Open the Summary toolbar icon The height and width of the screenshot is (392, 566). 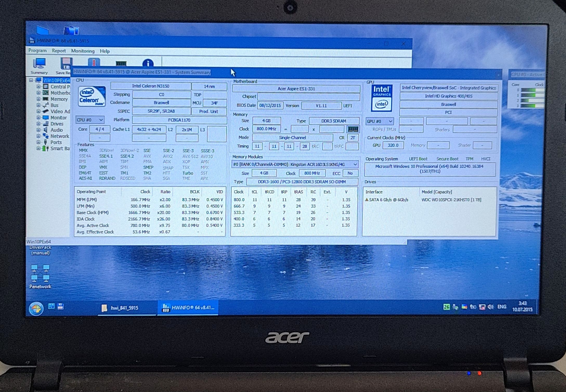(x=39, y=66)
